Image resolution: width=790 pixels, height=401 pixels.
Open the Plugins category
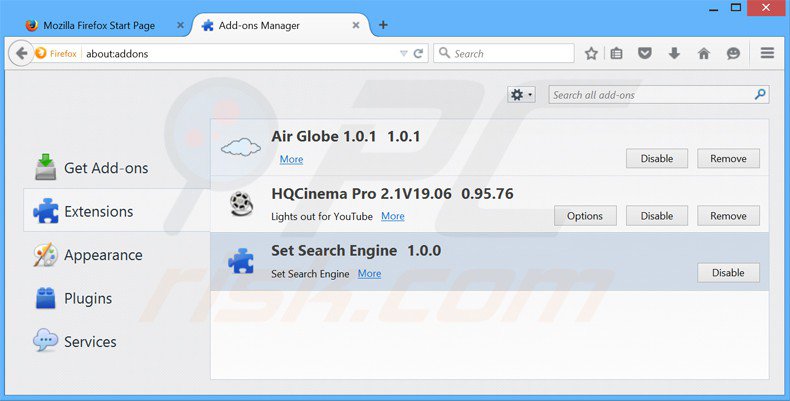pos(117,298)
